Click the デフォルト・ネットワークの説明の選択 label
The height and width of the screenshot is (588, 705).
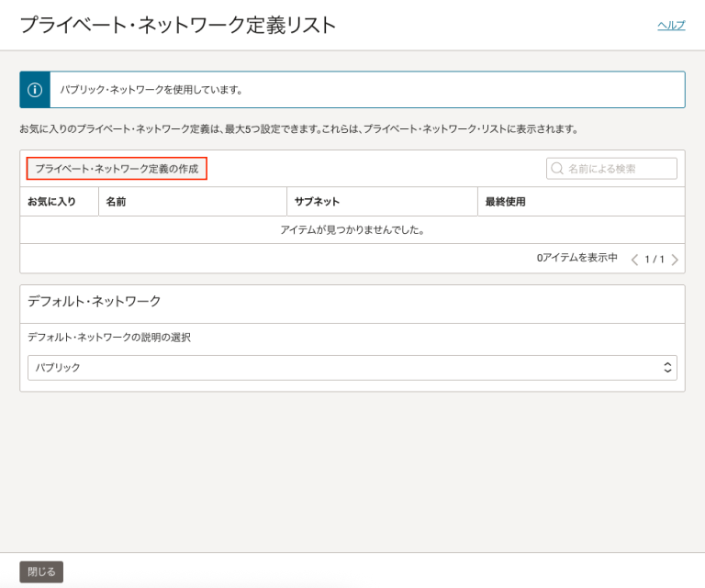(109, 337)
